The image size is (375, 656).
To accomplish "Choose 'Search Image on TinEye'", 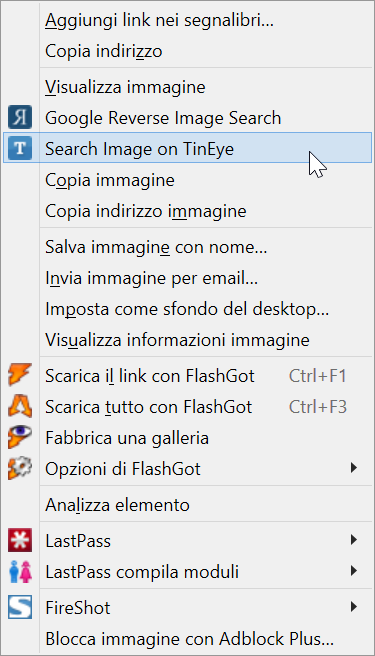I will pyautogui.click(x=187, y=148).
